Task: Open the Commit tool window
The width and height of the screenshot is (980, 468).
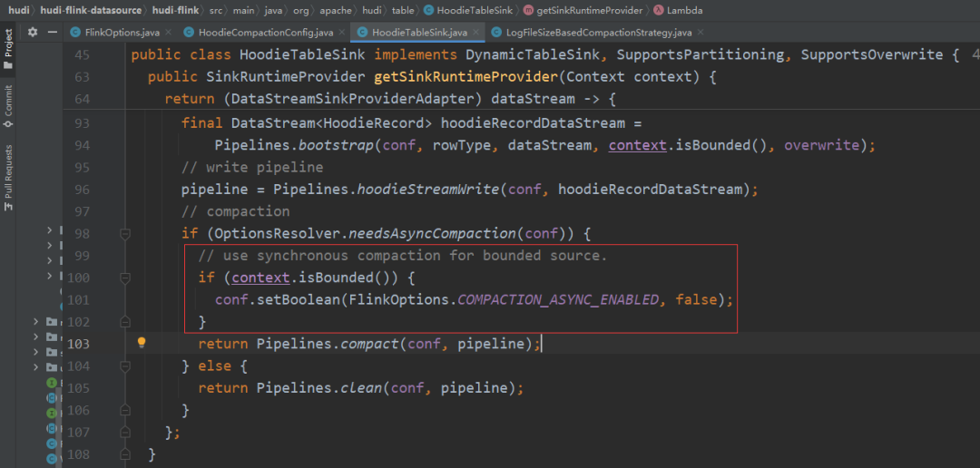Action: [x=8, y=106]
